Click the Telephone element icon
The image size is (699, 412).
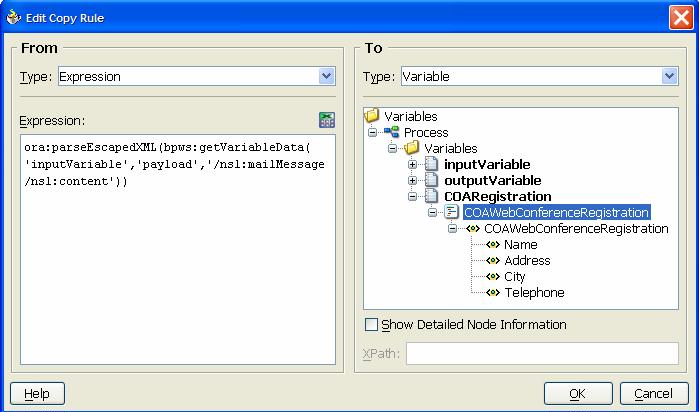click(x=492, y=293)
